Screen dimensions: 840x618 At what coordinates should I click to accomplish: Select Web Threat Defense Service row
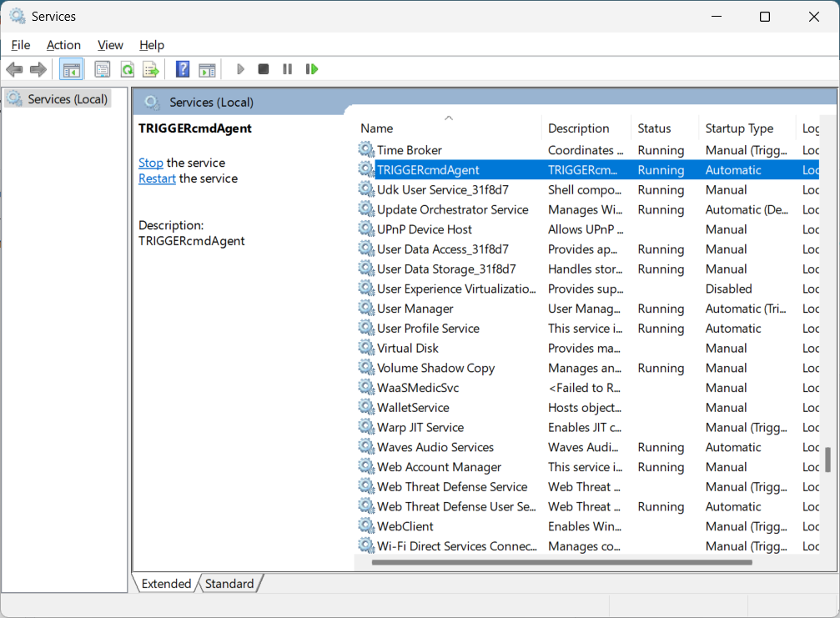point(587,487)
